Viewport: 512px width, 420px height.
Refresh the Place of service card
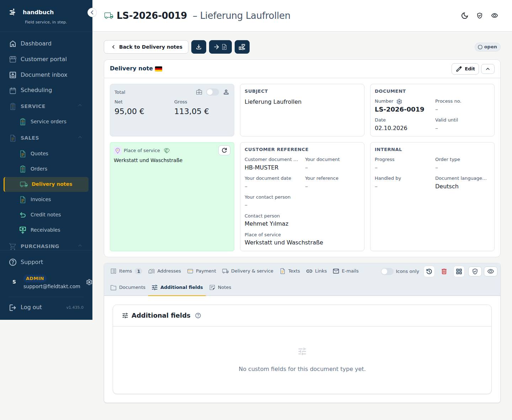(x=224, y=150)
